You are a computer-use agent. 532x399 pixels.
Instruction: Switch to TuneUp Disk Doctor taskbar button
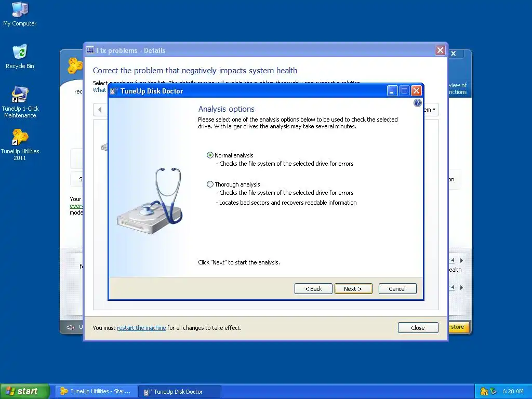click(180, 392)
